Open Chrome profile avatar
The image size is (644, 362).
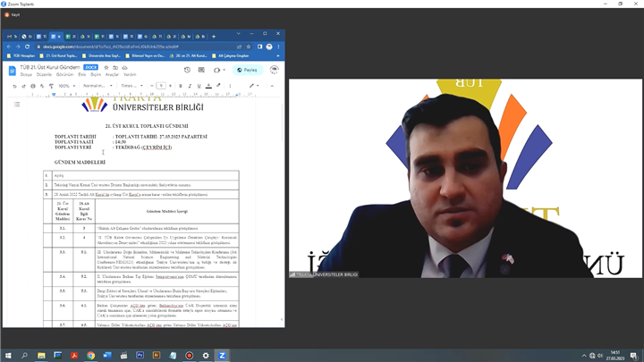(269, 46)
